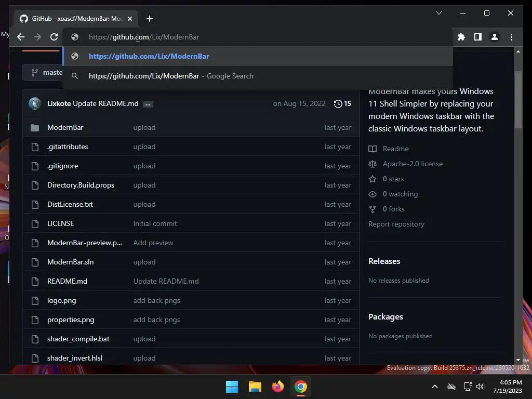This screenshot has height=399, width=532.
Task: Expand the tab search chevron
Action: [438, 13]
